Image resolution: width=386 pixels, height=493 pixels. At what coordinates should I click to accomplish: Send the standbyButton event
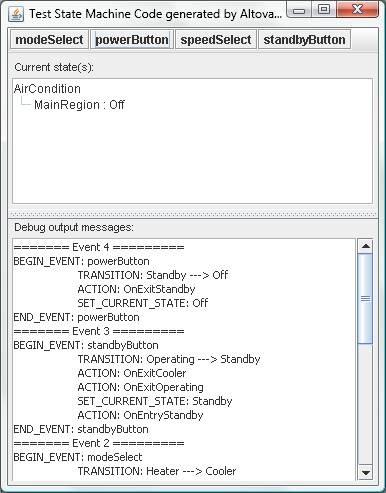(304, 40)
